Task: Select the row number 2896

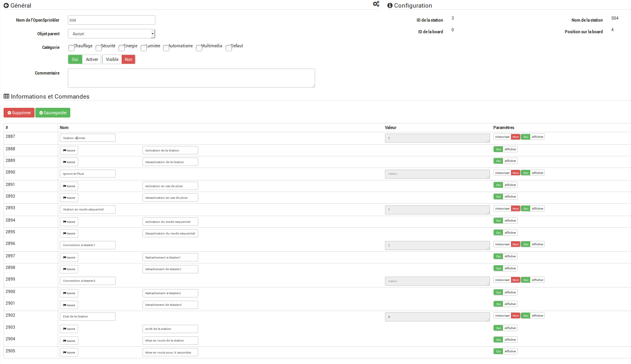Action: [10, 243]
